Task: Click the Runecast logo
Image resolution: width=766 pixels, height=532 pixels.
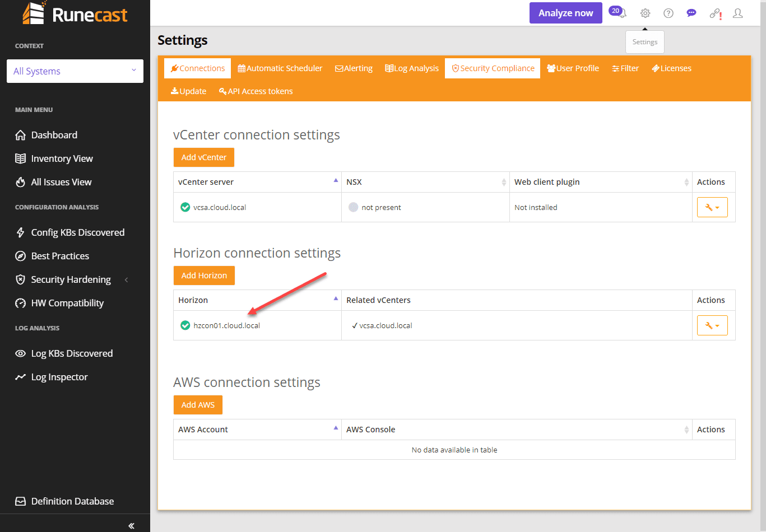Action: point(75,13)
